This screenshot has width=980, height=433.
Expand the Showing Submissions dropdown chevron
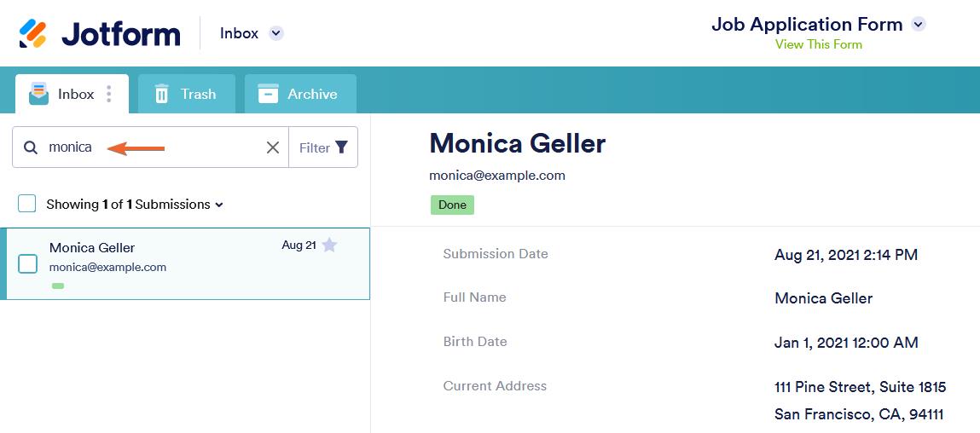219,205
